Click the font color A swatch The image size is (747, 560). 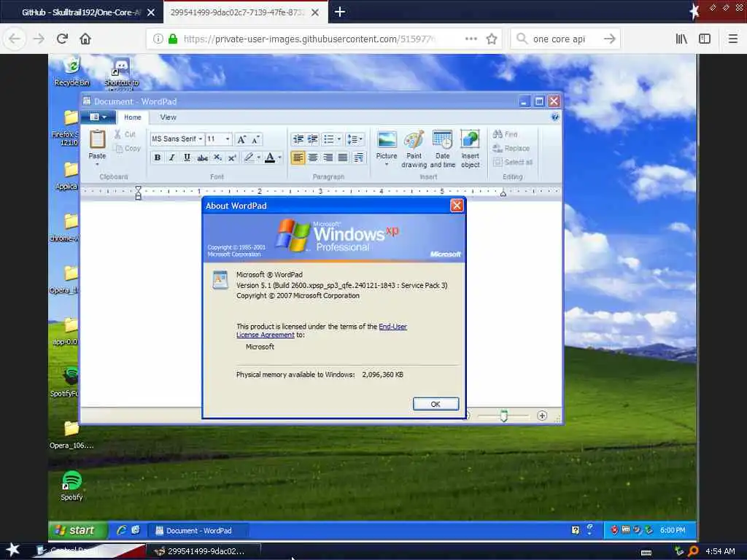point(270,157)
